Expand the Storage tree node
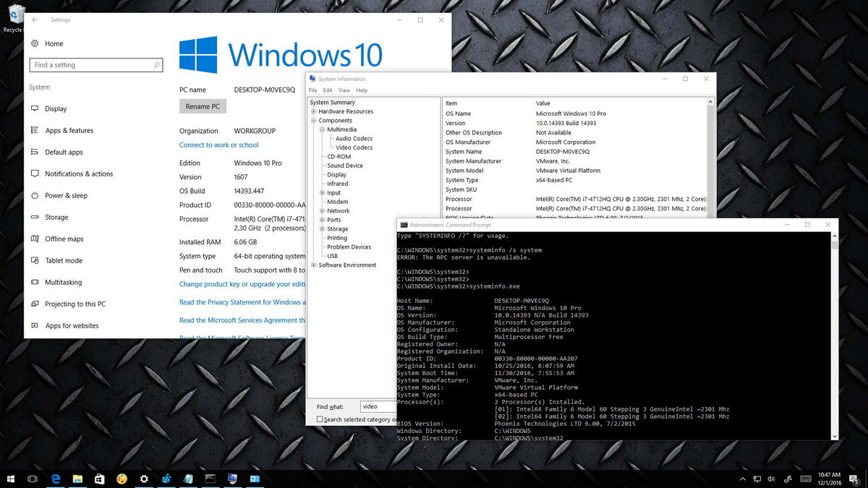The width and height of the screenshot is (868, 488). [x=322, y=229]
